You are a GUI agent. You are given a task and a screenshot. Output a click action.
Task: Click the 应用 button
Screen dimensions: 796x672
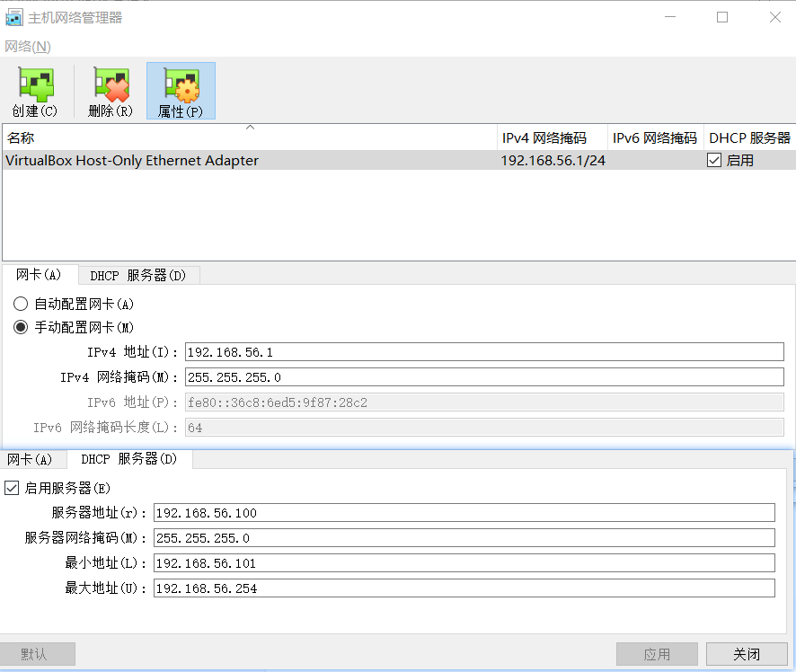[x=657, y=654]
